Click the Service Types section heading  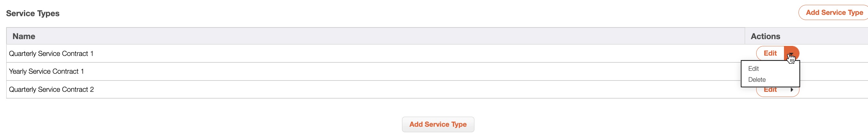[33, 14]
